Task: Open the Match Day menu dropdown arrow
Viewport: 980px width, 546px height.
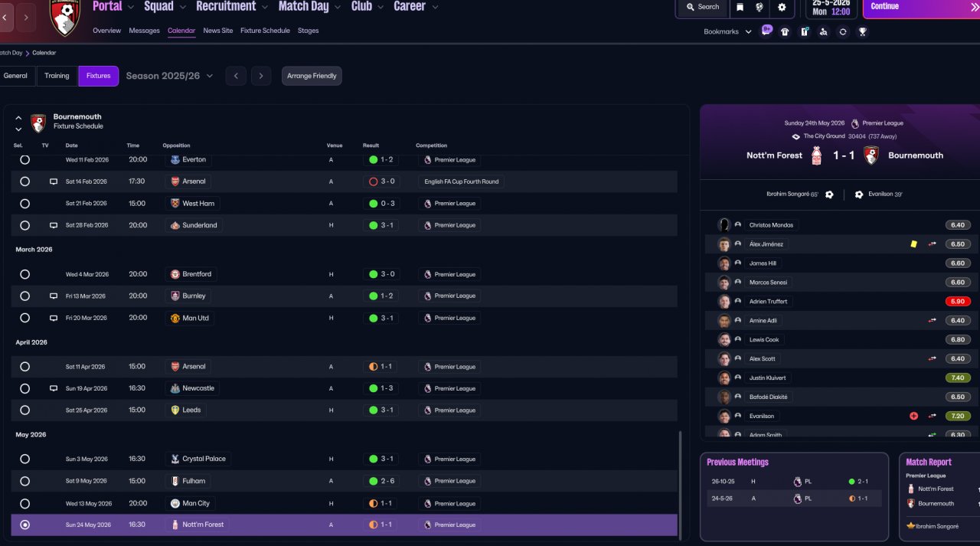Action: click(x=337, y=7)
